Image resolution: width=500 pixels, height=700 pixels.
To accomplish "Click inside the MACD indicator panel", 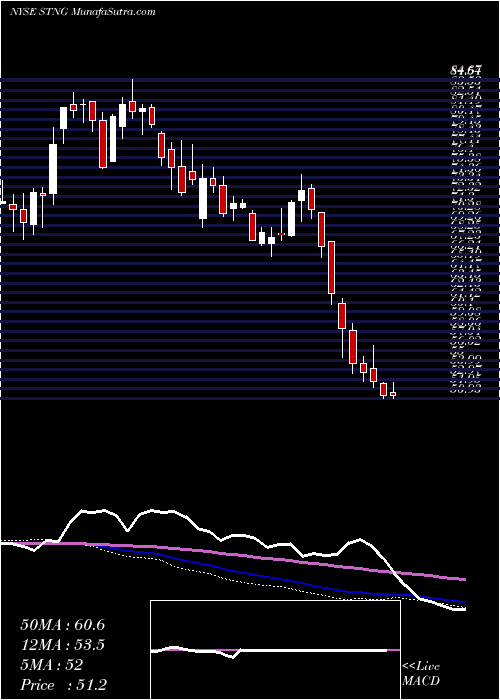I will pyautogui.click(x=275, y=650).
